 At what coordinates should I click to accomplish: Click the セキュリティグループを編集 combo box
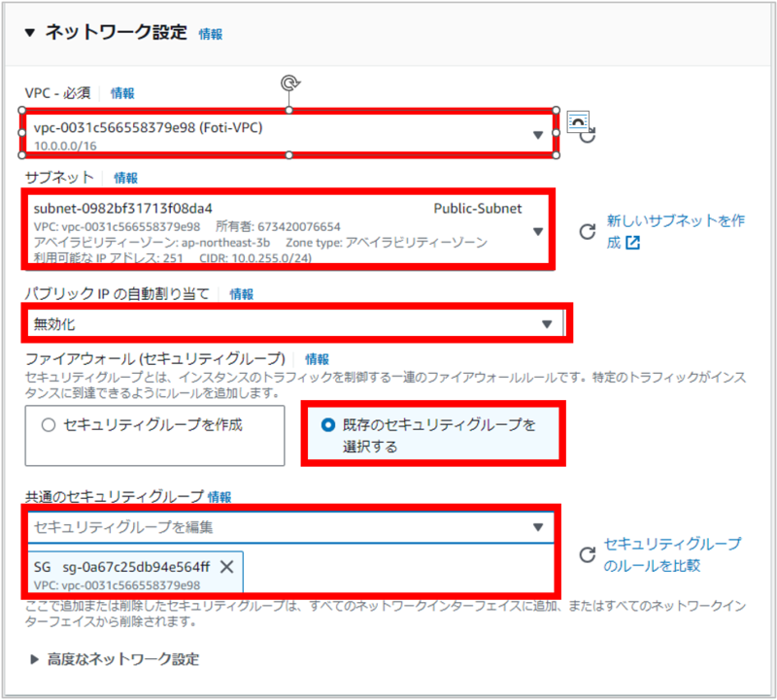coord(290,527)
